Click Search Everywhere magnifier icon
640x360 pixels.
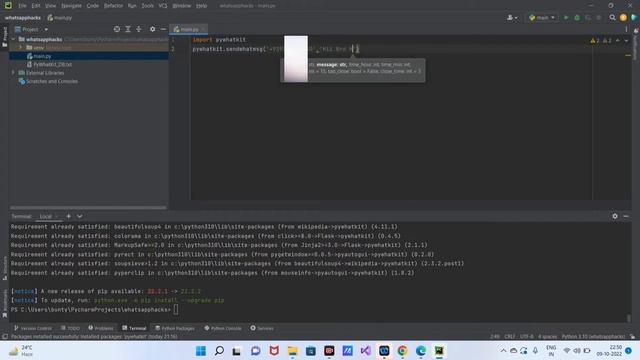[x=612, y=18]
